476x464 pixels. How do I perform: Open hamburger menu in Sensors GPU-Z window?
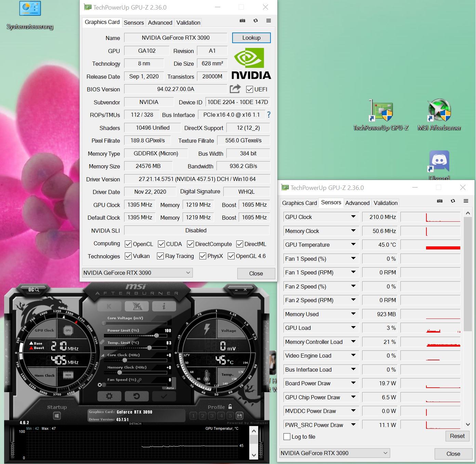[466, 201]
